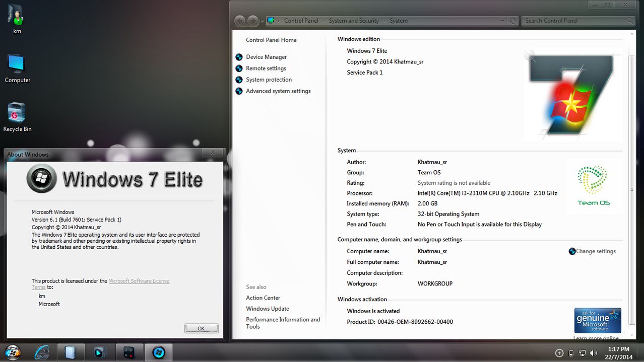Expand the System and Security breadcrumb dropdown
Image resolution: width=644 pixels, height=362 pixels.
(385, 21)
